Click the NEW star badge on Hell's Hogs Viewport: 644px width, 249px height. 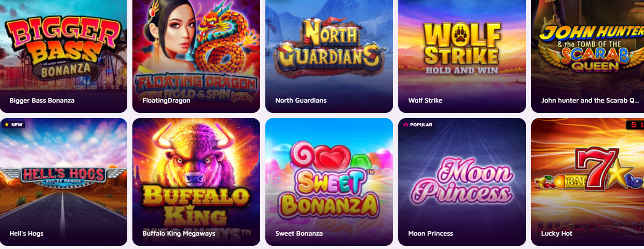tap(13, 125)
